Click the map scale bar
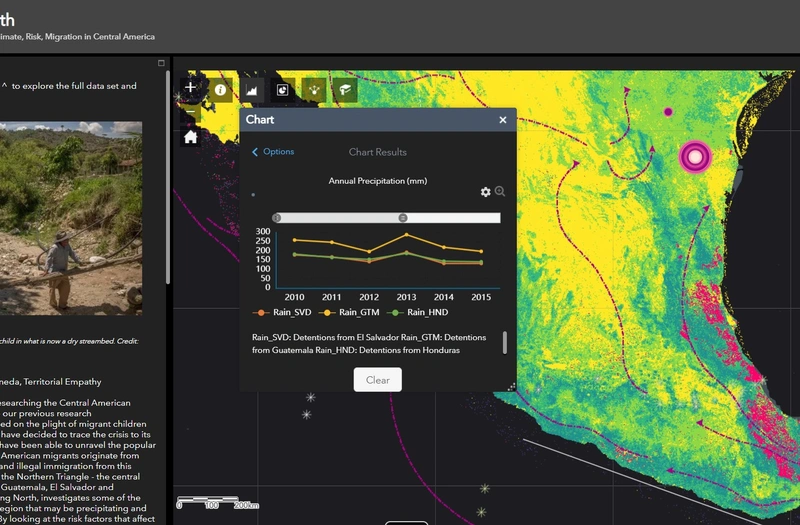Image resolution: width=800 pixels, height=525 pixels. point(218,503)
